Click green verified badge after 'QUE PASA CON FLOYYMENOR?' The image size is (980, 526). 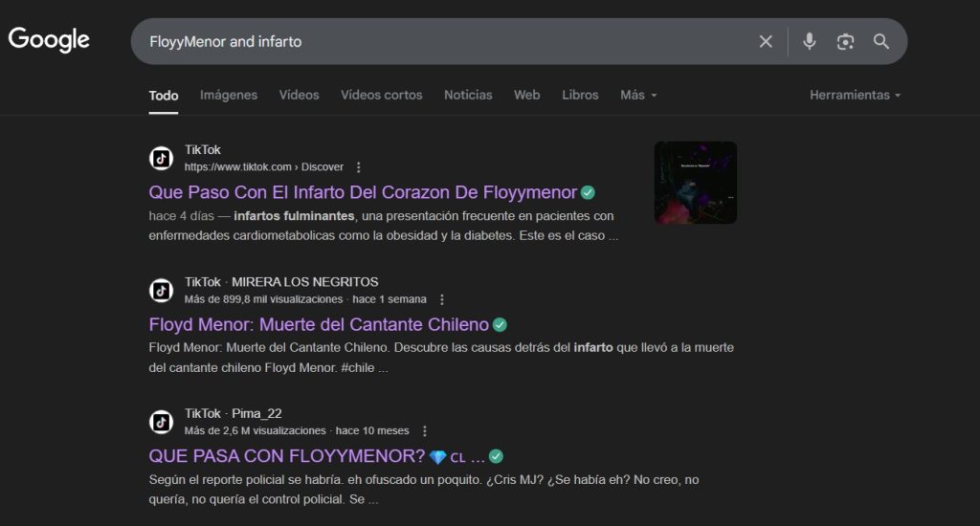point(496,456)
